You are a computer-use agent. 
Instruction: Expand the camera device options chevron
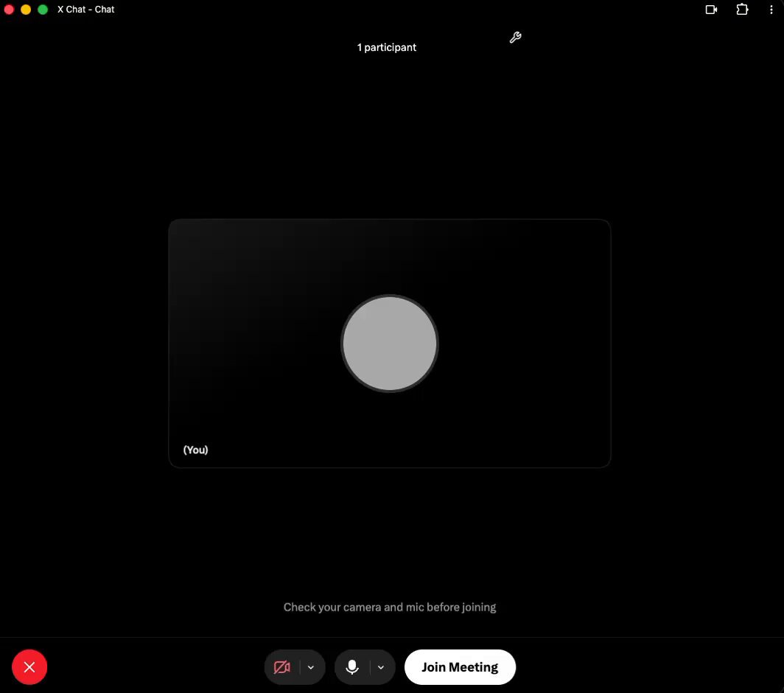(311, 667)
